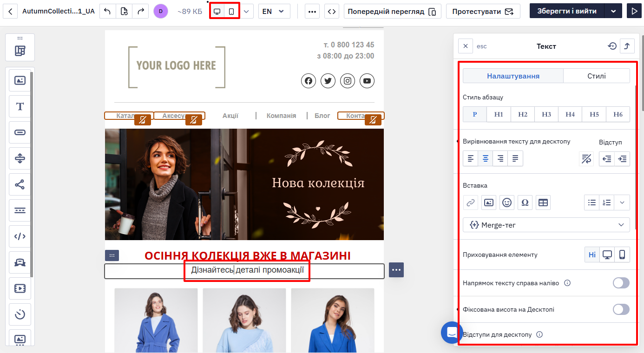Click Попередній перегляд button

pyautogui.click(x=393, y=11)
